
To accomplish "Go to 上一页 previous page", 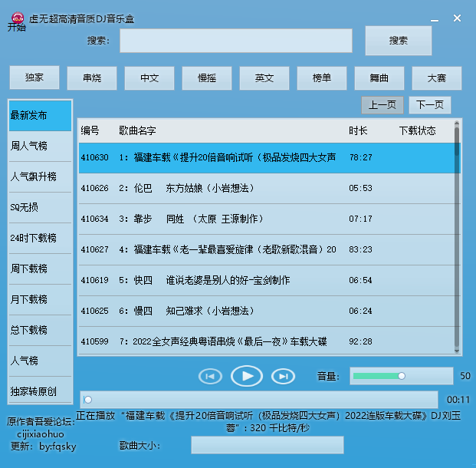I will pyautogui.click(x=382, y=105).
